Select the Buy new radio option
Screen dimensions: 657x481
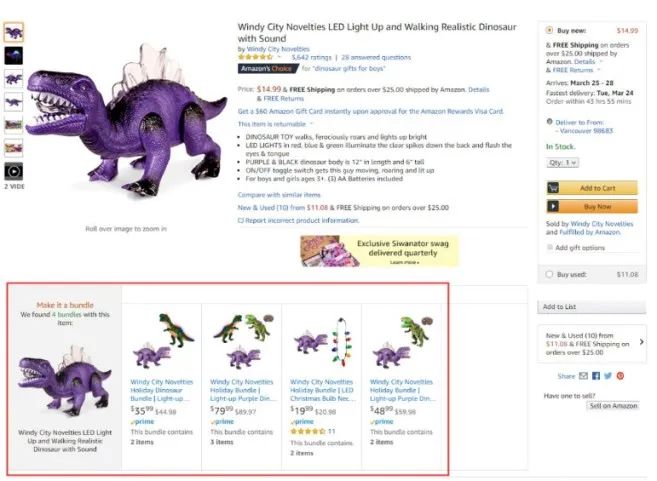(549, 30)
